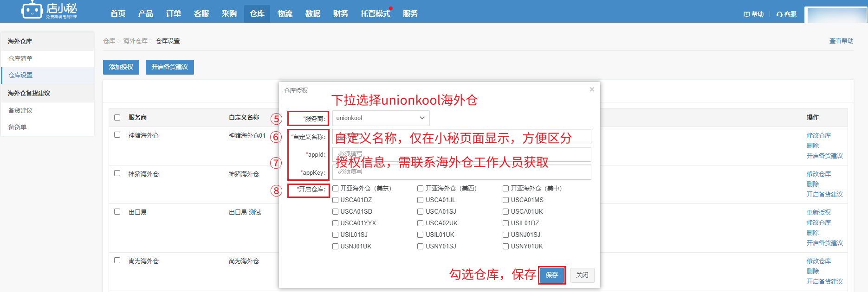Click 修改仓库 for the 尚为海外仓 row
The width and height of the screenshot is (868, 292).
(819, 261)
